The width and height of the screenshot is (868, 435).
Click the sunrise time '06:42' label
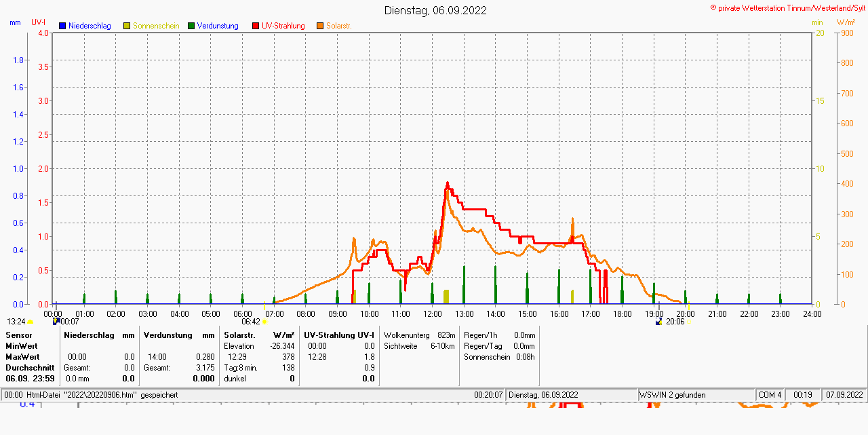pos(251,322)
